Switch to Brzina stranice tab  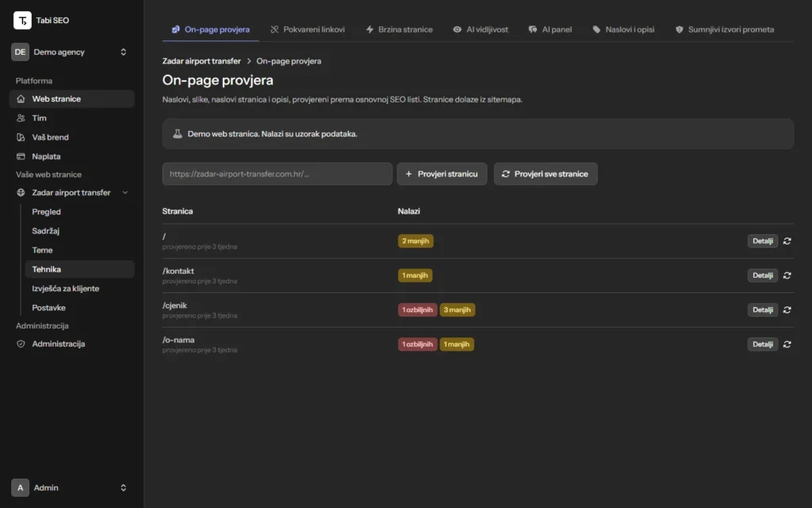(x=400, y=29)
